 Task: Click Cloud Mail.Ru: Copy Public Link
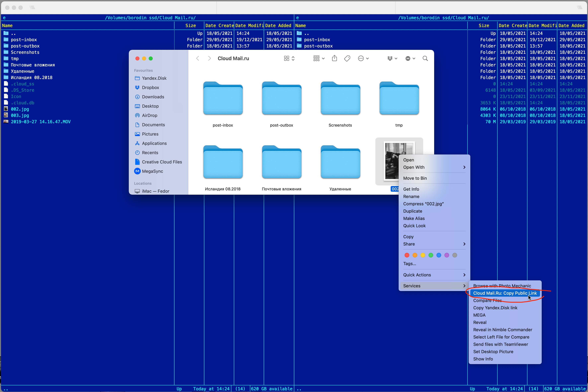[505, 293]
